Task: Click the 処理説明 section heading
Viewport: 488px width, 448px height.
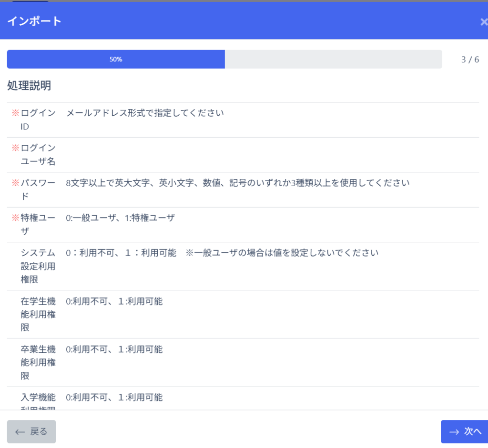Action: point(29,86)
